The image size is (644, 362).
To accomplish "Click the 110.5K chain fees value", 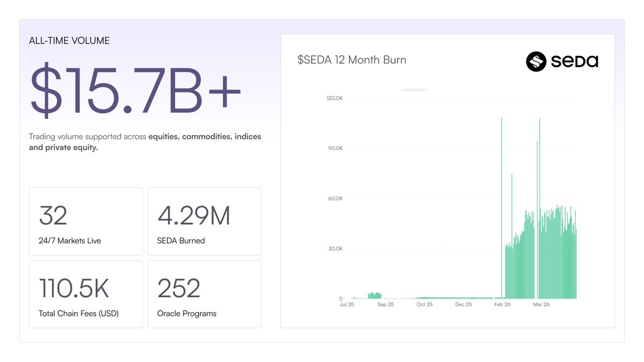I will [74, 288].
